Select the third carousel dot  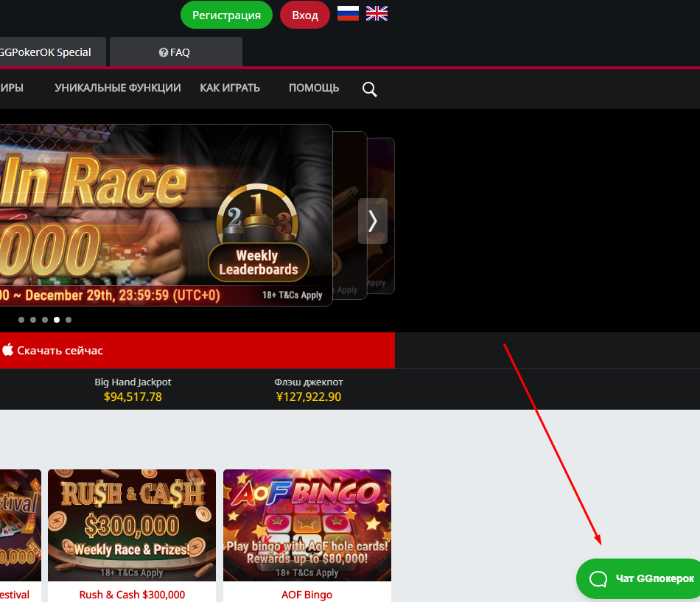(x=45, y=320)
